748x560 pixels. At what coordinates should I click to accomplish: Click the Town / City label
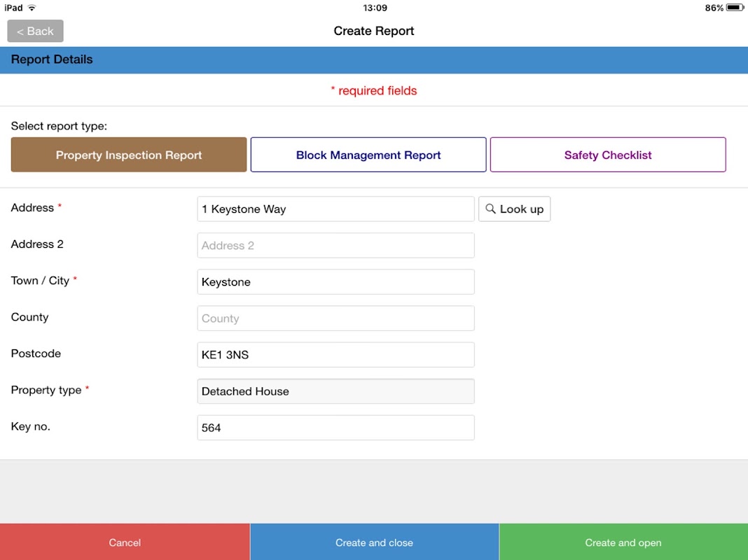click(40, 281)
